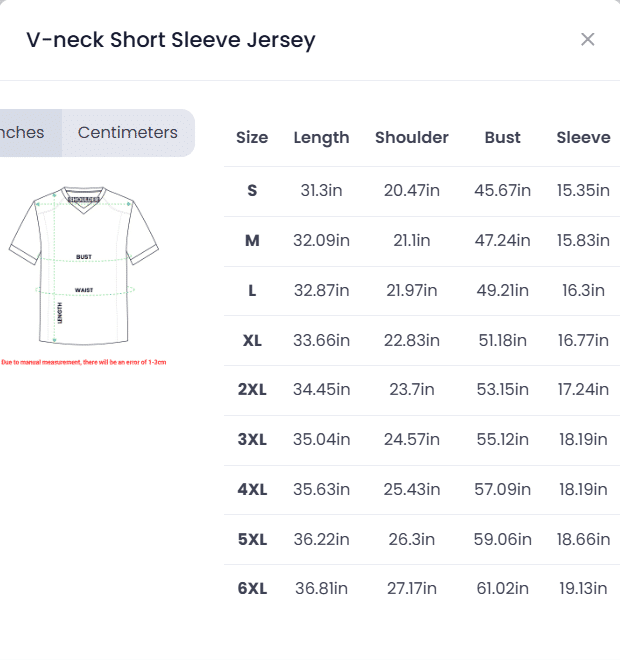Switch units to Centimeters
This screenshot has height=660, width=620.
(128, 133)
